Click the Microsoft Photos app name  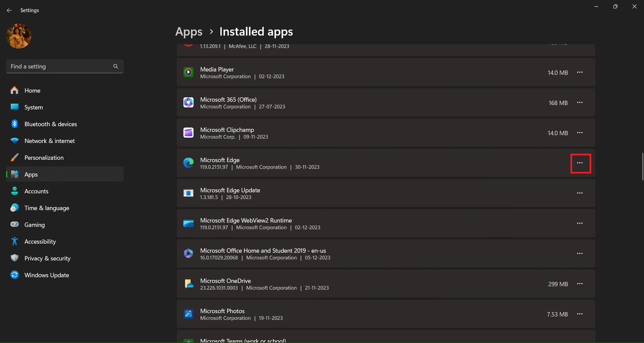(222, 311)
